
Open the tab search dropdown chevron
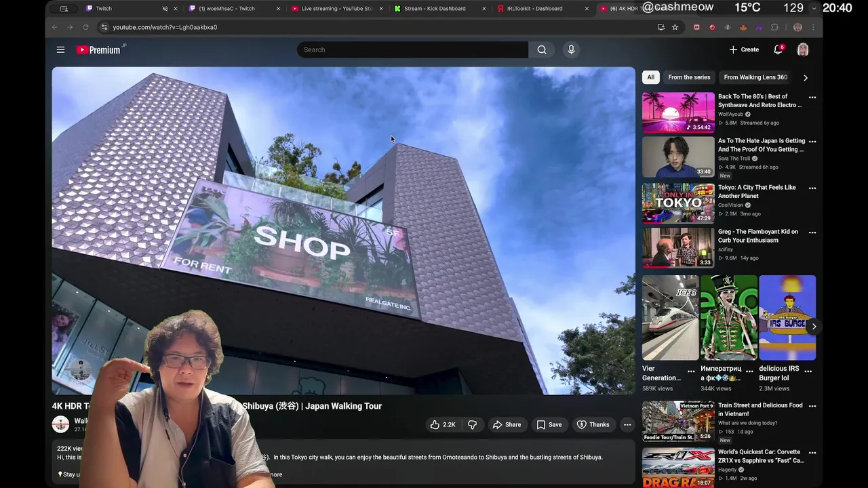pos(815,9)
